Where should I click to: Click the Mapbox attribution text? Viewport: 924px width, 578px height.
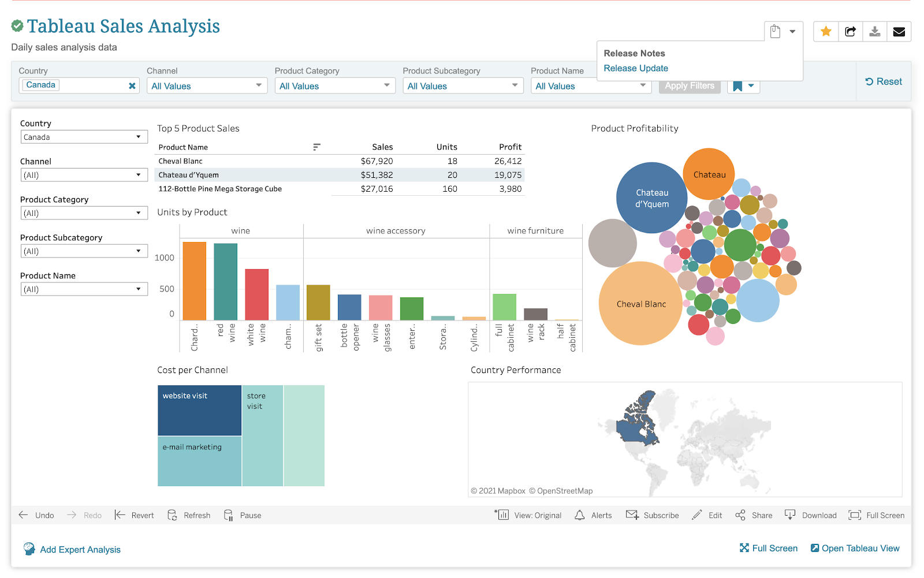pyautogui.click(x=498, y=491)
